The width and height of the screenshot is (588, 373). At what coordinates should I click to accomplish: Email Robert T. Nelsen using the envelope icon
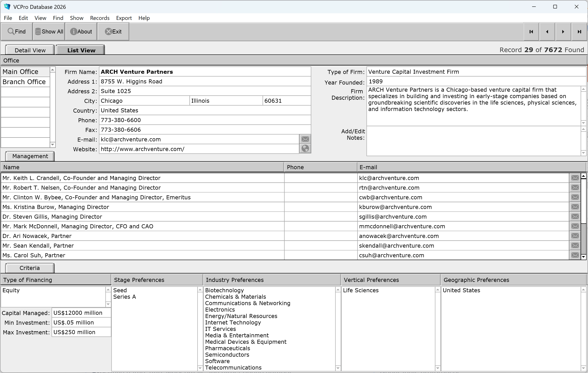(x=575, y=188)
